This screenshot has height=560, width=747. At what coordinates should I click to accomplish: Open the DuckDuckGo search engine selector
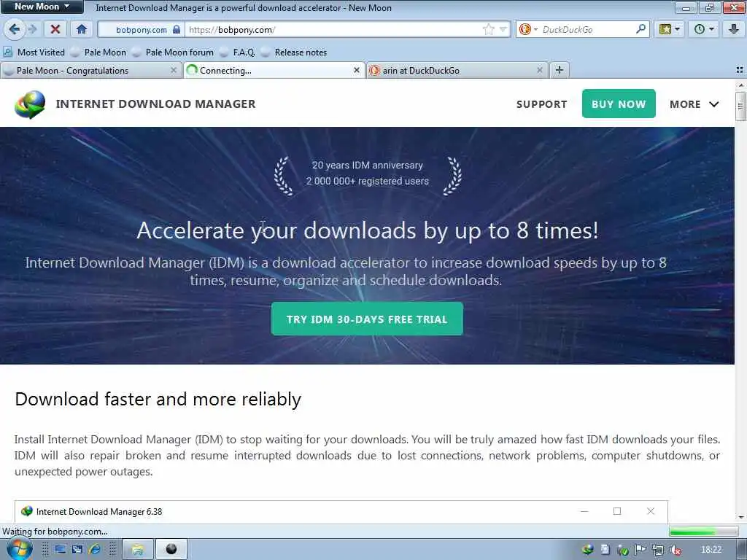528,29
